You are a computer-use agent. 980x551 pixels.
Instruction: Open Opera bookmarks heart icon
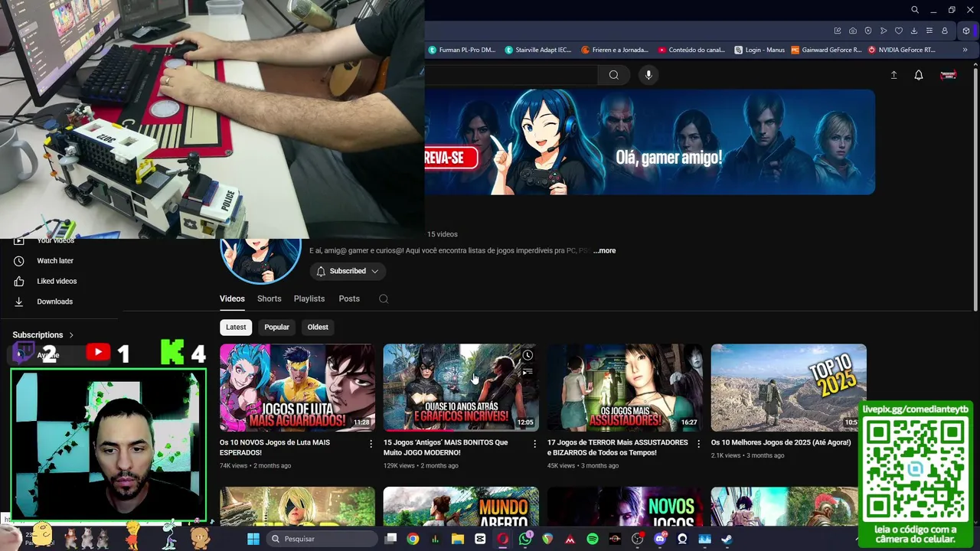[899, 31]
